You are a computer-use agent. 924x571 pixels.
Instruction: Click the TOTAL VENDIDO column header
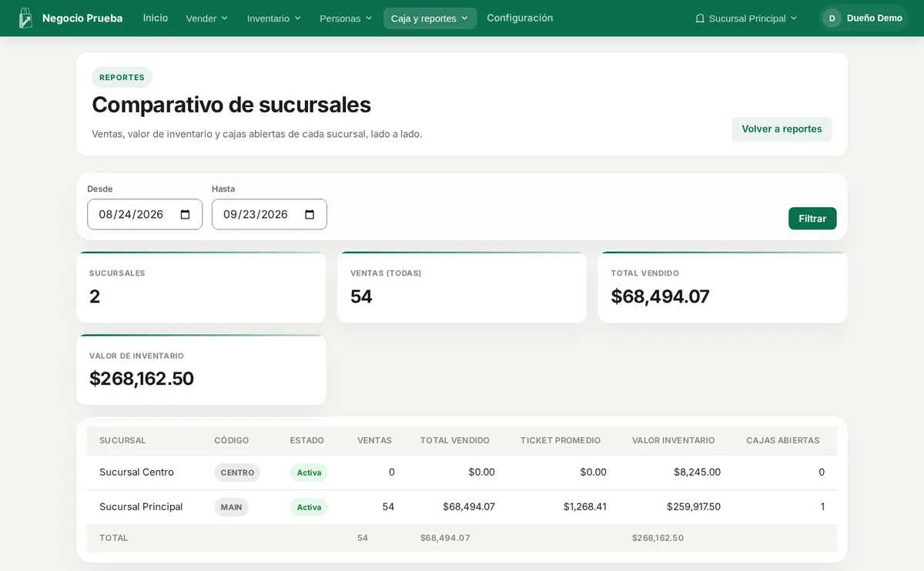(x=454, y=441)
